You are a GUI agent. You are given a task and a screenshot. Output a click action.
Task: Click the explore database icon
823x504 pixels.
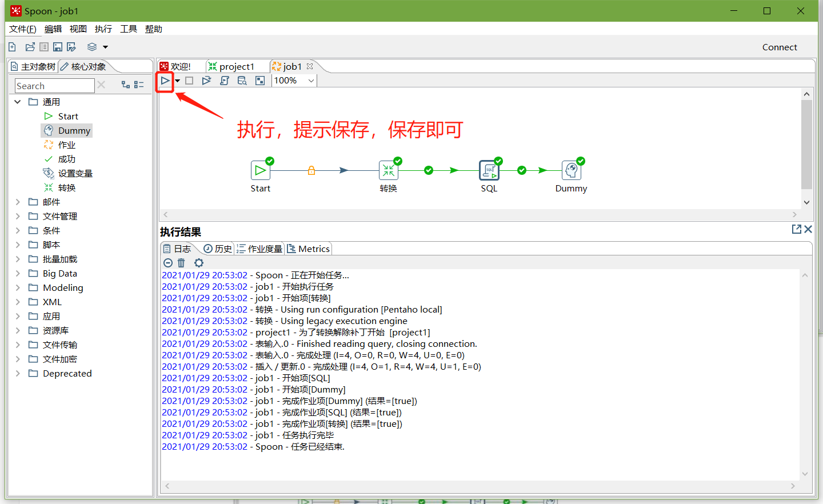(x=242, y=81)
